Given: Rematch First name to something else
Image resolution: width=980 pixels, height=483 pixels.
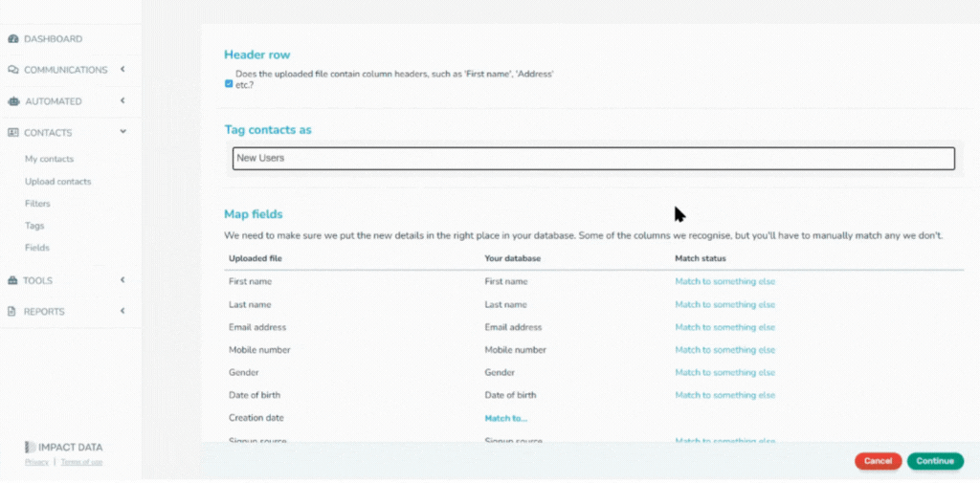Looking at the screenshot, I should 725,282.
